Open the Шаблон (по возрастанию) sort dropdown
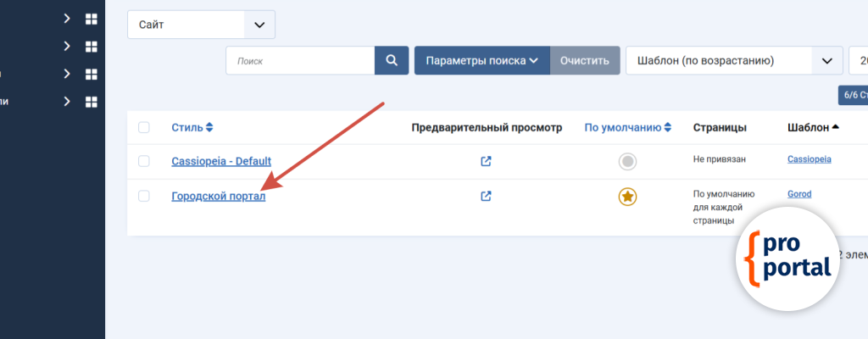This screenshot has width=868, height=339. [x=733, y=61]
